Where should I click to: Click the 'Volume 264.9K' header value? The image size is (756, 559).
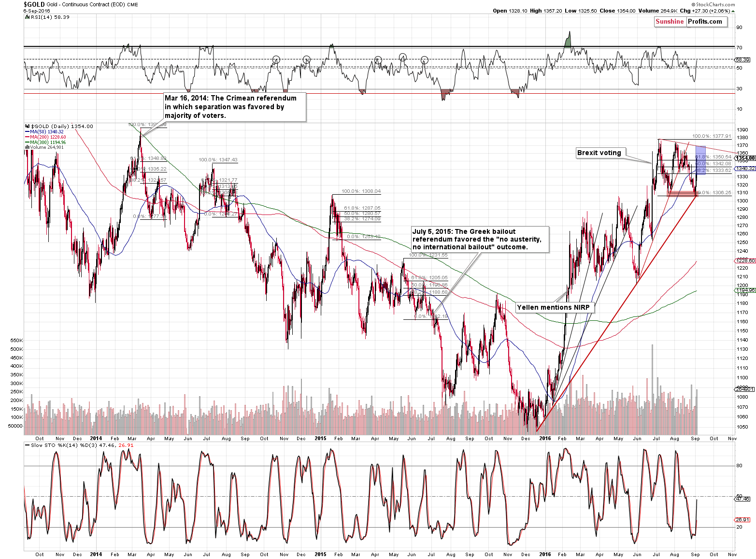coord(657,11)
